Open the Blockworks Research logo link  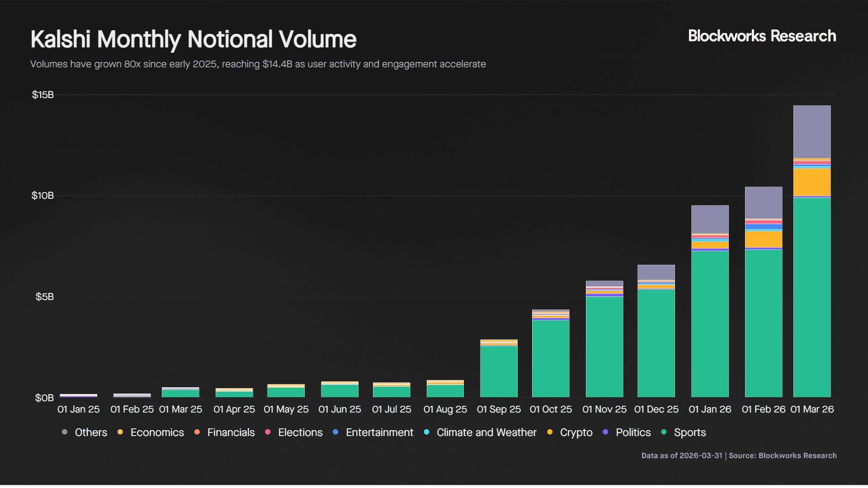coord(761,36)
